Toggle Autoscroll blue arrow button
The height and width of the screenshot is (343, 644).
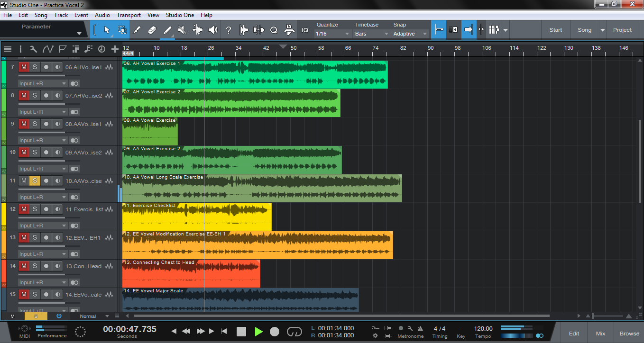click(468, 30)
